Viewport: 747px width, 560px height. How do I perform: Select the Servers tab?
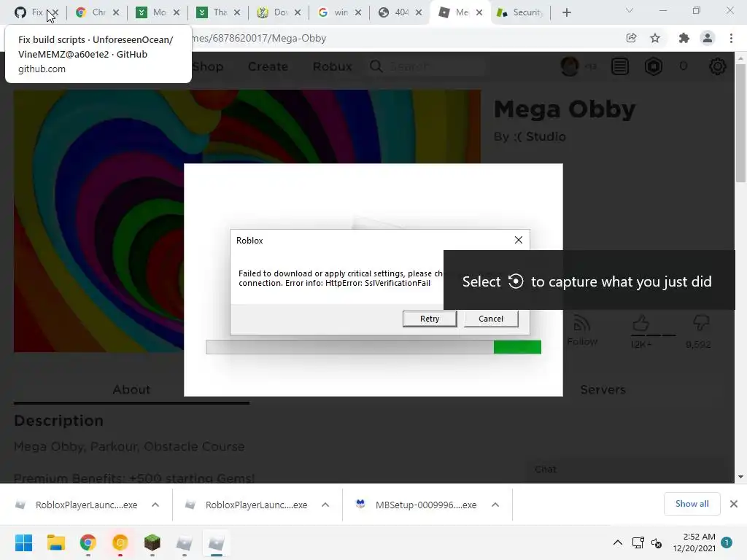[x=603, y=389]
